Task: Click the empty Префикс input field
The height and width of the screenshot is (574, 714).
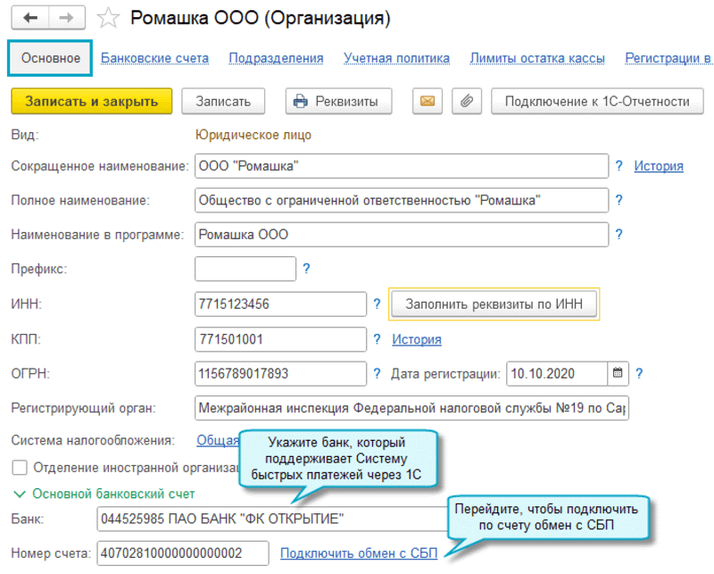Action: 245,269
